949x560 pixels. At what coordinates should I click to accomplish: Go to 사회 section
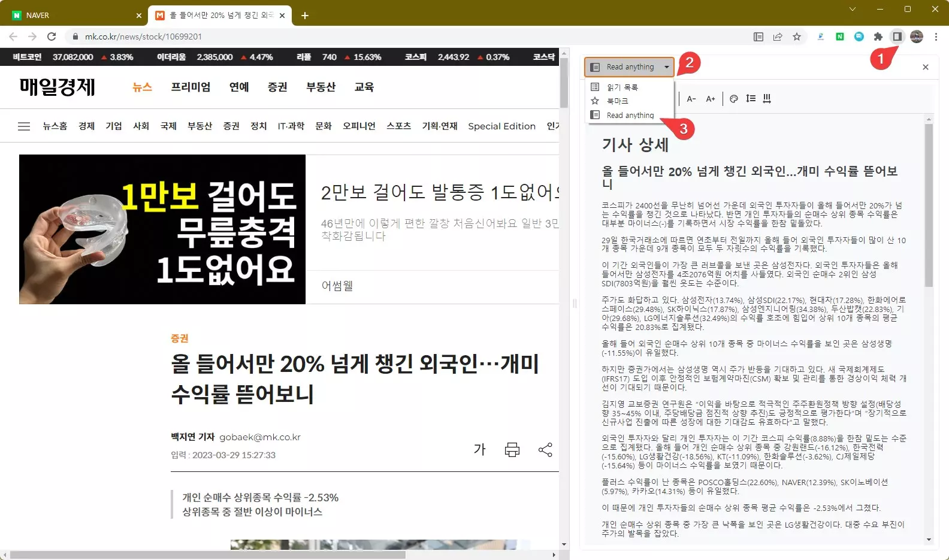141,126
